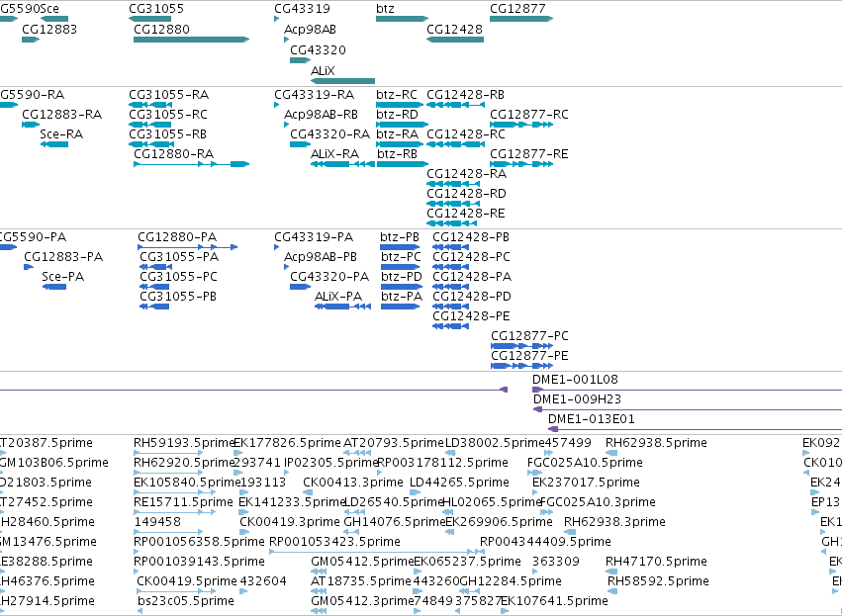Click EST label RH62938.3prime
Viewport: 842px width, 616px height.
(614, 521)
